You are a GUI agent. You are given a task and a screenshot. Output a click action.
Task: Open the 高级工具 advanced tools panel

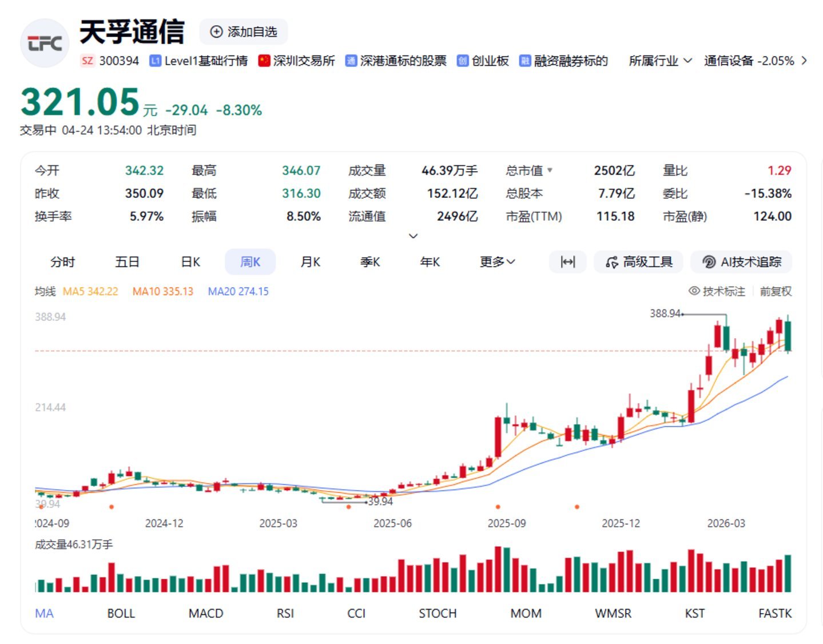638,262
